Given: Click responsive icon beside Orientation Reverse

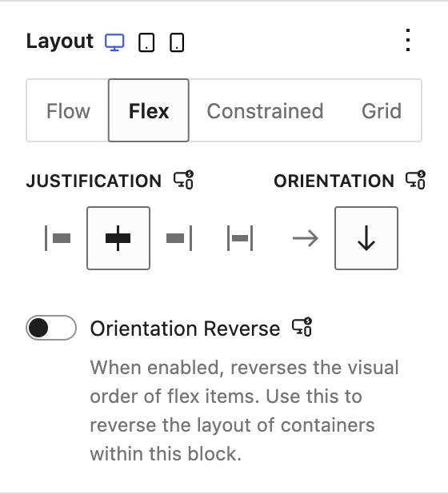Looking at the screenshot, I should tap(302, 327).
